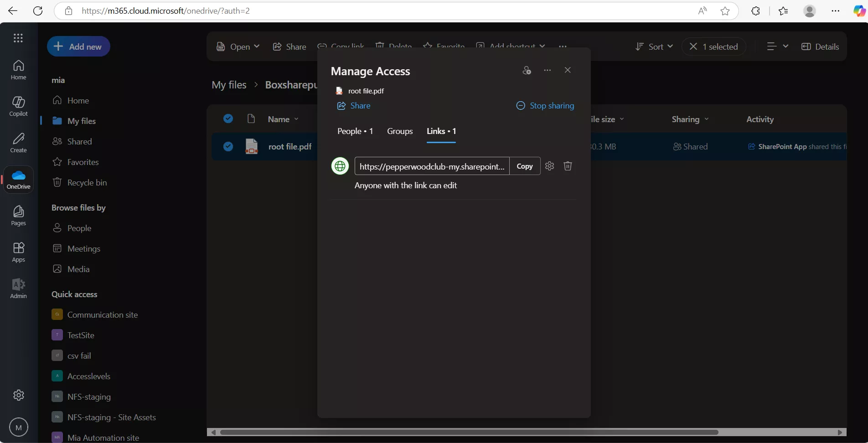Open the Admin center icon

pyautogui.click(x=18, y=288)
